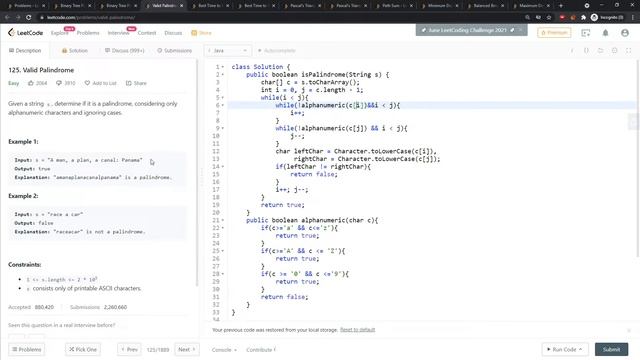Click the Run Code button
The height and width of the screenshot is (360, 640).
click(564, 349)
